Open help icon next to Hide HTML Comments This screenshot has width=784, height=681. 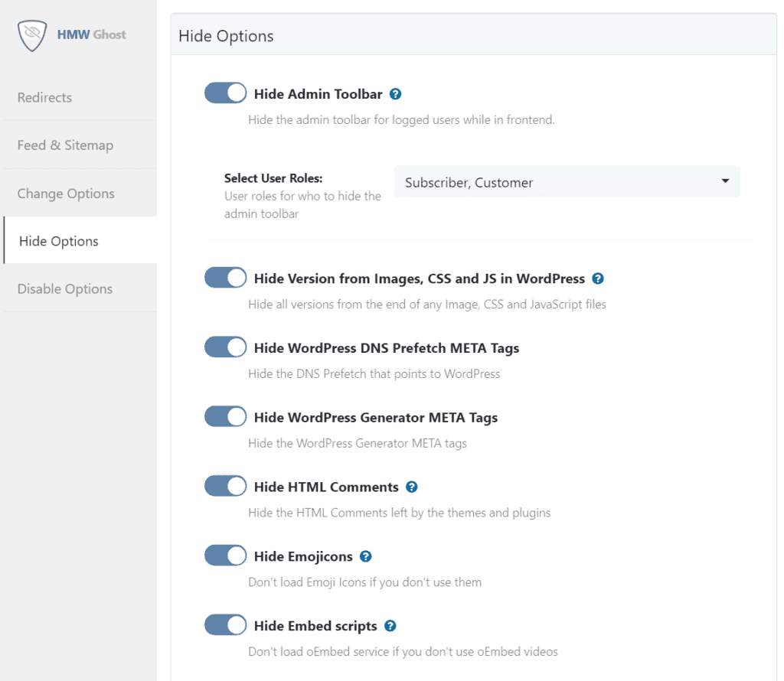[x=412, y=487]
